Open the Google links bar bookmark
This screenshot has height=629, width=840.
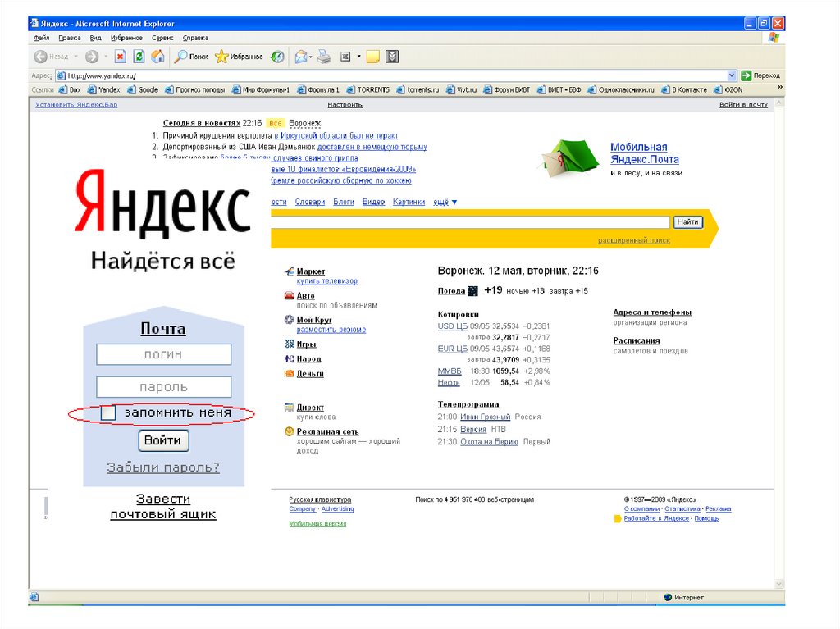143,90
